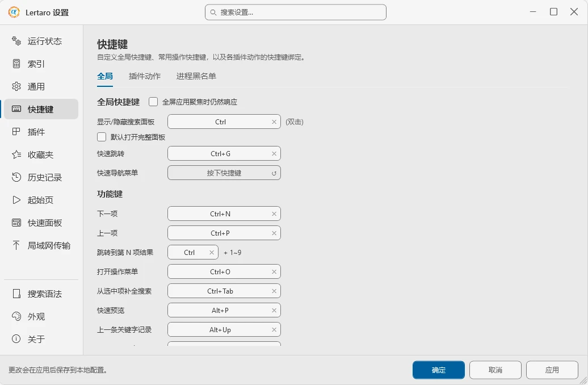Click the 快速跳转 Ctrl+G field
588x385 pixels.
224,153
